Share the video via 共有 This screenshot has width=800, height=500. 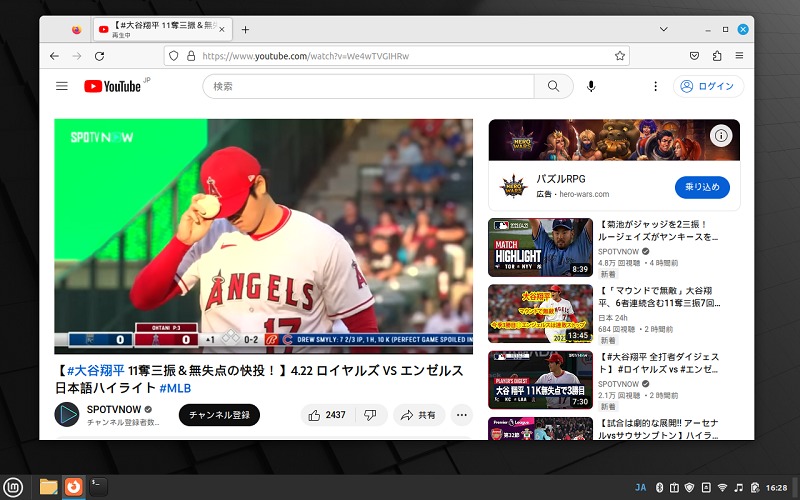pos(419,415)
